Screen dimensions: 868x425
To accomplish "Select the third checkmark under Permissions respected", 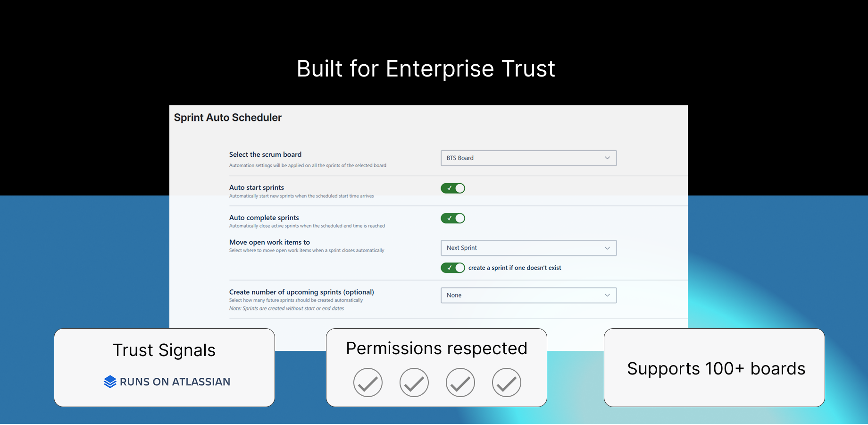I will [460, 382].
